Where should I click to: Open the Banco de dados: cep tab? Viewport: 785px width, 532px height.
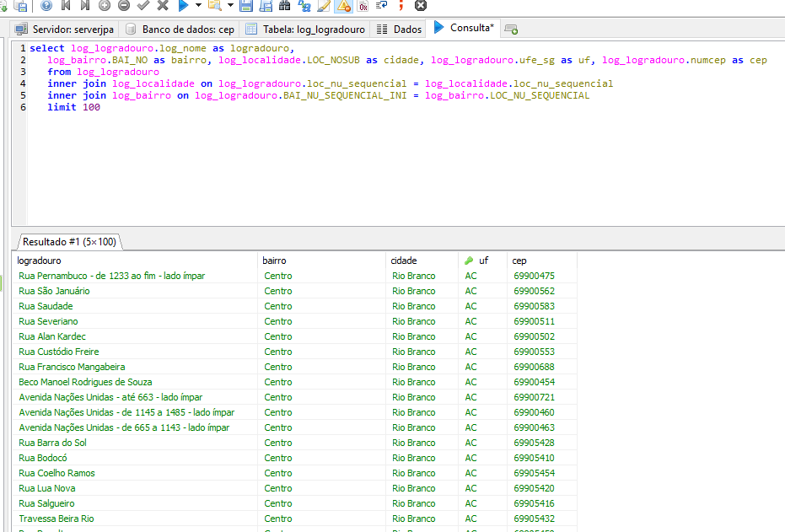coord(180,30)
